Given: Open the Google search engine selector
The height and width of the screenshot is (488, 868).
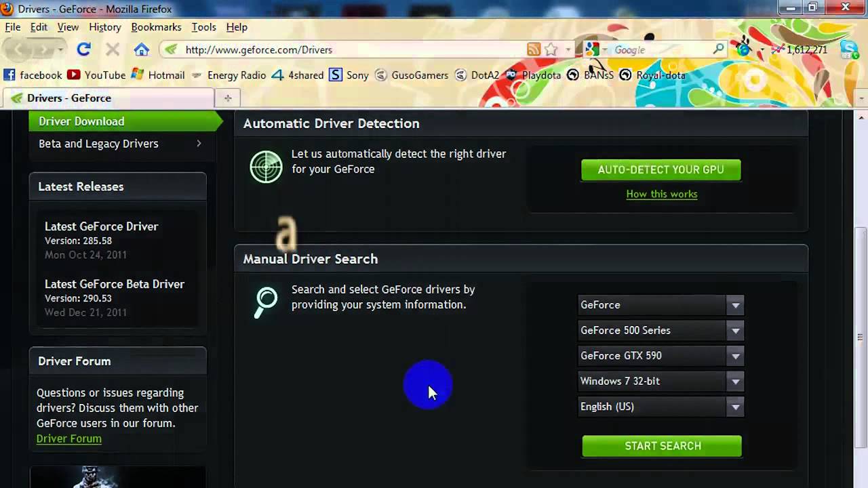Looking at the screenshot, I should pyautogui.click(x=595, y=49).
